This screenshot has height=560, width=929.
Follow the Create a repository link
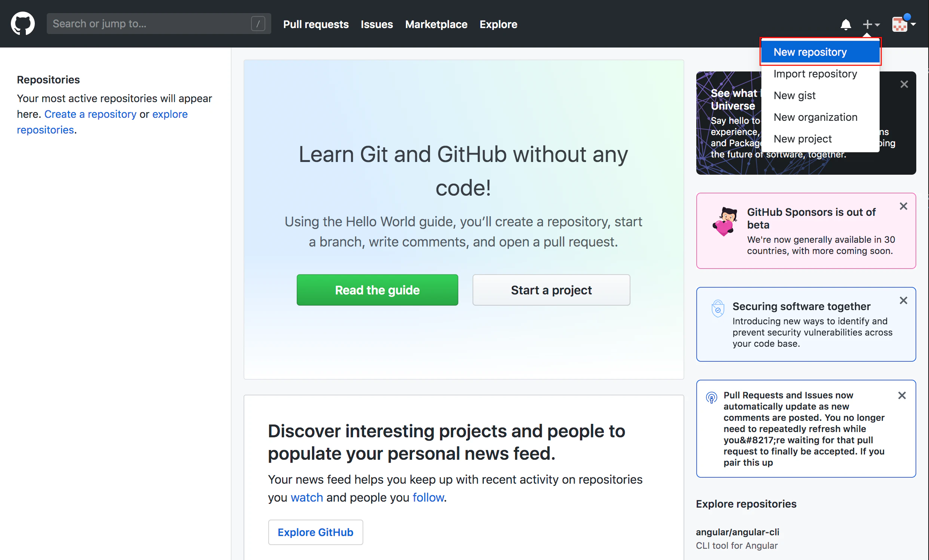pyautogui.click(x=91, y=114)
